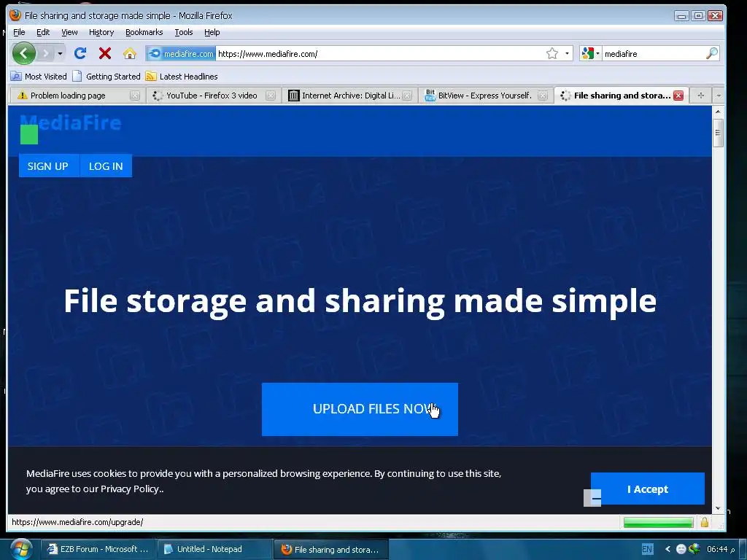Close the active File sharing tab

678,96
